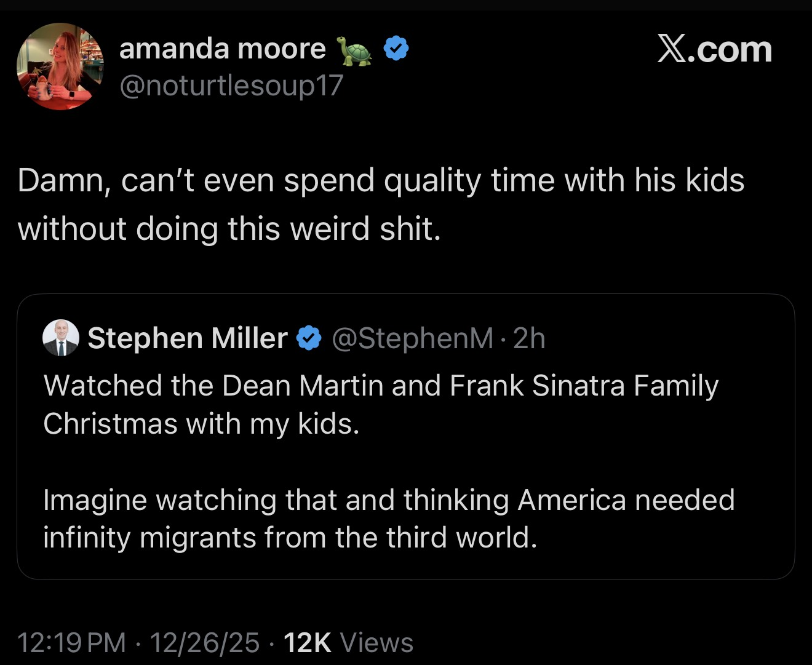Click amanda moore's blue verified badge
Viewport: 812px width, 665px height.
[397, 49]
